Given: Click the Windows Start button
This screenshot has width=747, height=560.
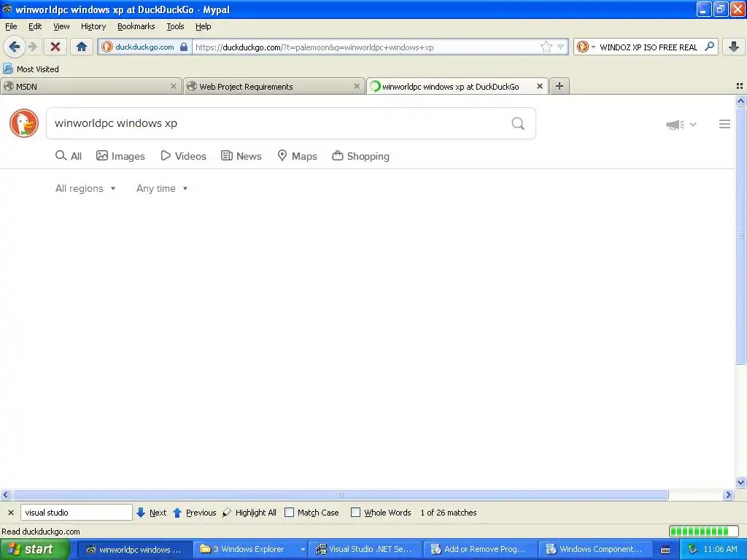Looking at the screenshot, I should point(34,550).
